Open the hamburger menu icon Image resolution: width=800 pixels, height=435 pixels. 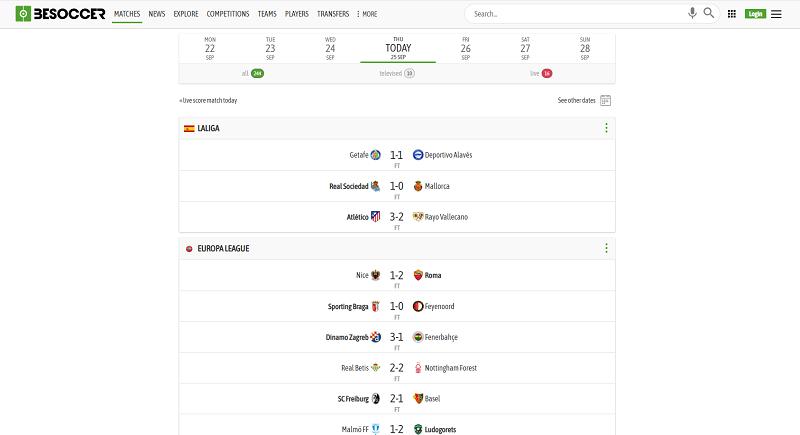(776, 14)
